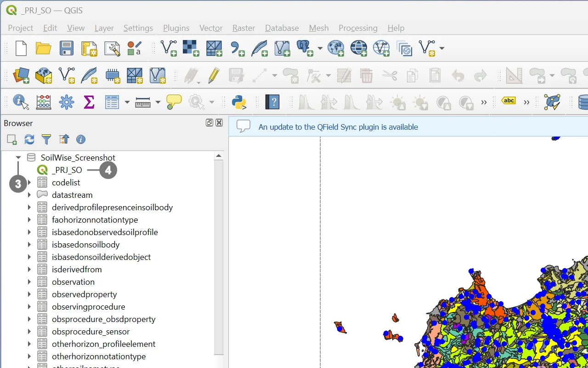
Task: Expand the observation table node
Action: [x=29, y=282]
